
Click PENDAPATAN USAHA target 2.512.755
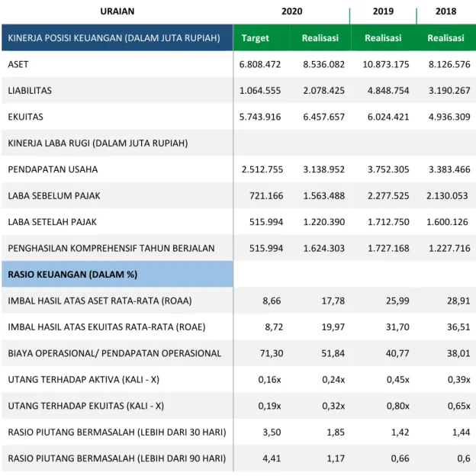point(262,169)
